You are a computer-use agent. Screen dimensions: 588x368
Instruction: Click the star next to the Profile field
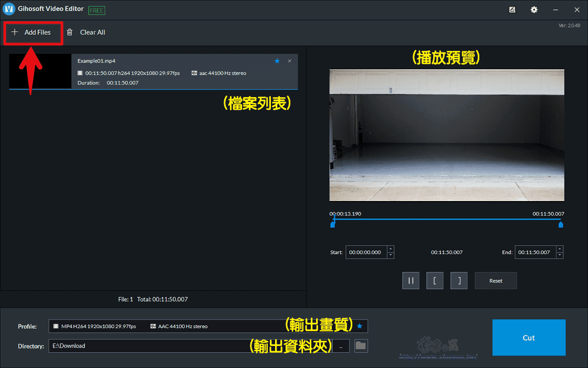[x=359, y=326]
